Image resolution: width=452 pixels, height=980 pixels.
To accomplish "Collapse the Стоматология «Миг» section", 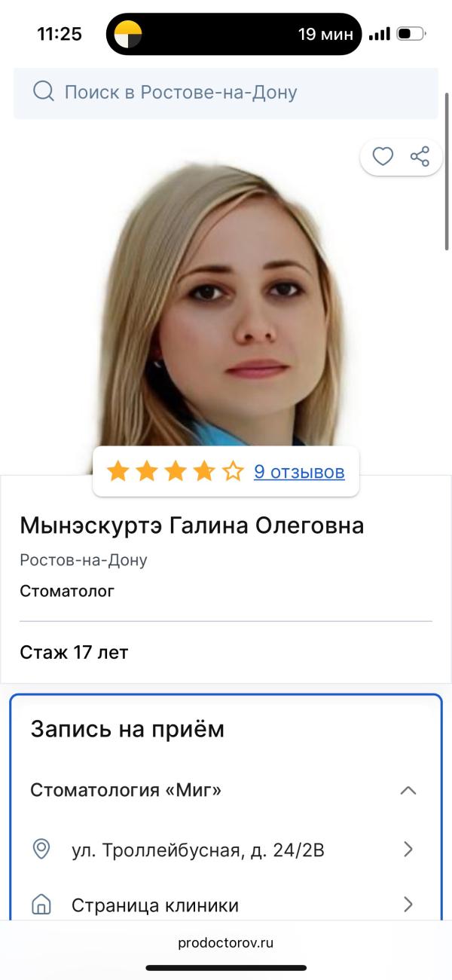I will [408, 791].
